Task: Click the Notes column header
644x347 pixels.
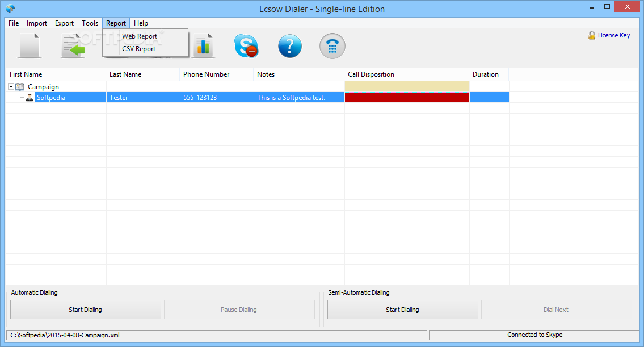Action: click(299, 74)
